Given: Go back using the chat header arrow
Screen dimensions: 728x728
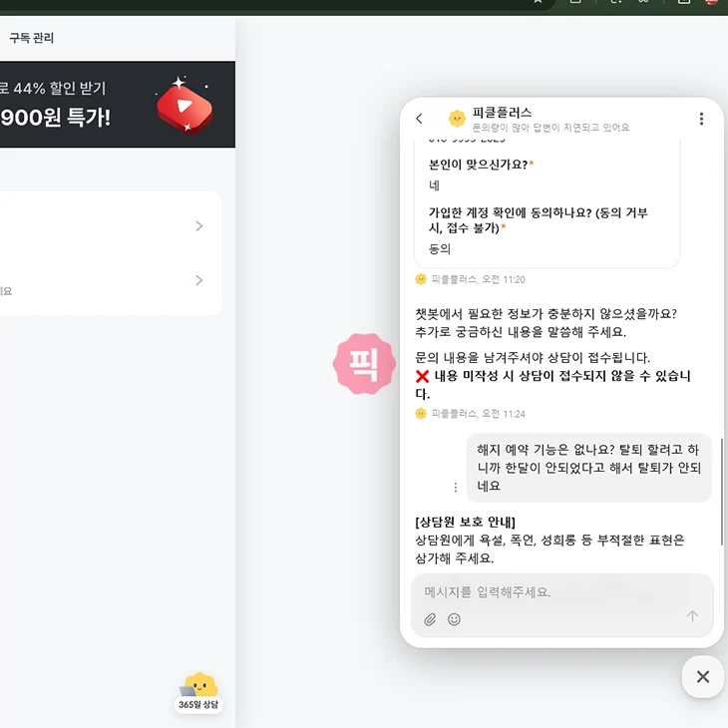Looking at the screenshot, I should click(x=419, y=119).
